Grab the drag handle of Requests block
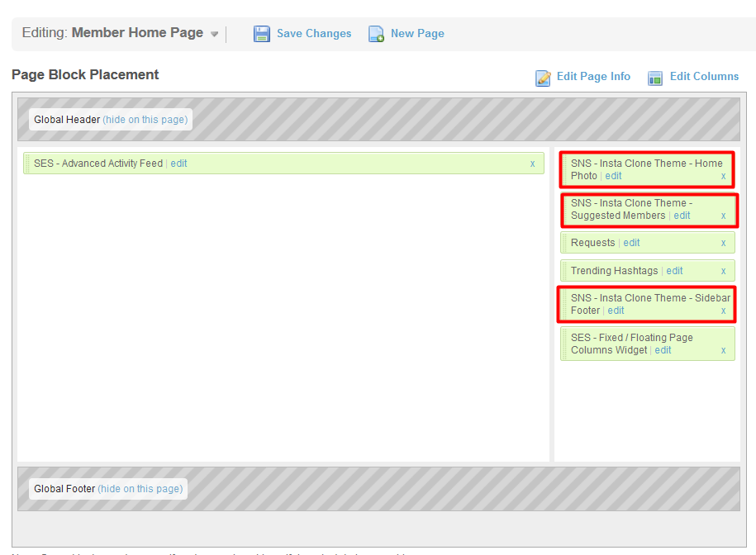This screenshot has height=555, width=756. pos(564,243)
